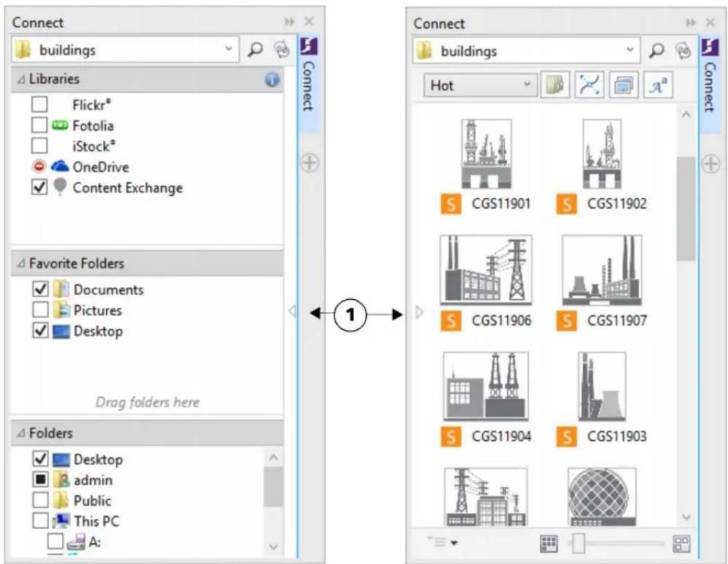Enable the Flickr library checkbox
This screenshot has width=728, height=564.
click(x=39, y=104)
